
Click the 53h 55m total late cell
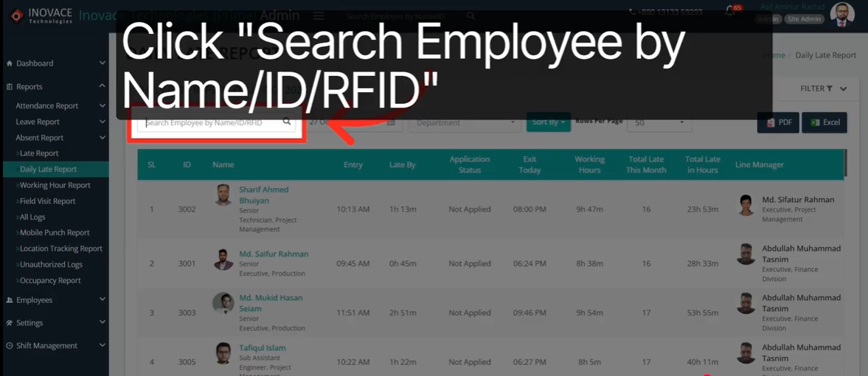pos(702,313)
